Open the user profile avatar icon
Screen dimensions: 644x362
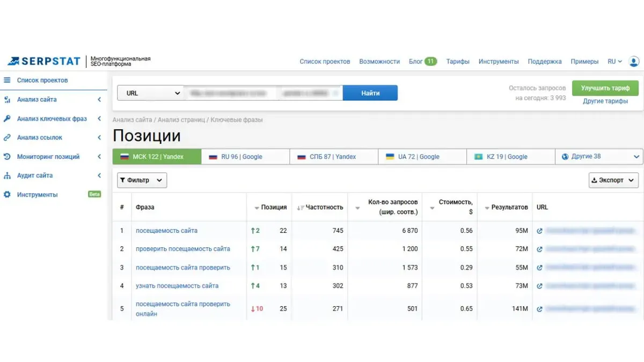tap(634, 62)
